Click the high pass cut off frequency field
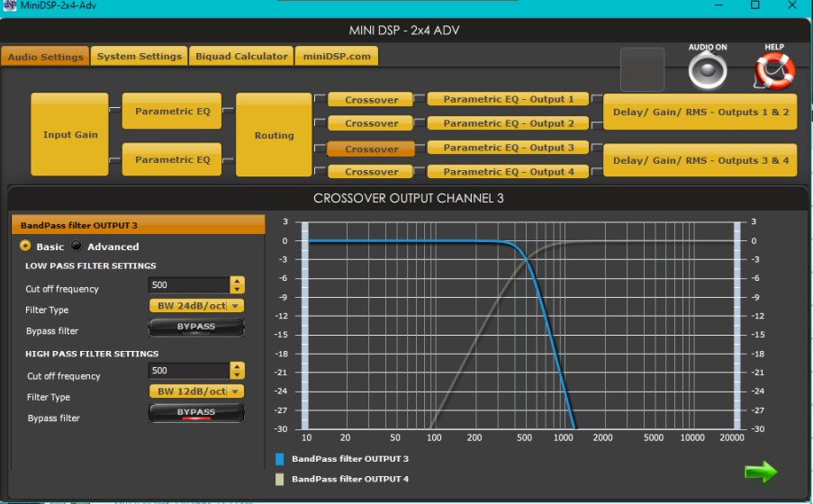Screen dimensions: 813x504 189,370
